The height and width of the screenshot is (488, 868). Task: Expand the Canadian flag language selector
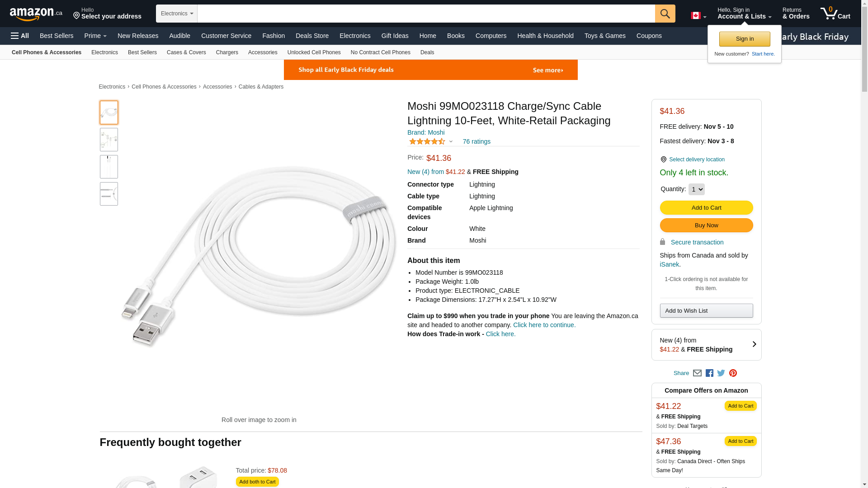pos(698,16)
